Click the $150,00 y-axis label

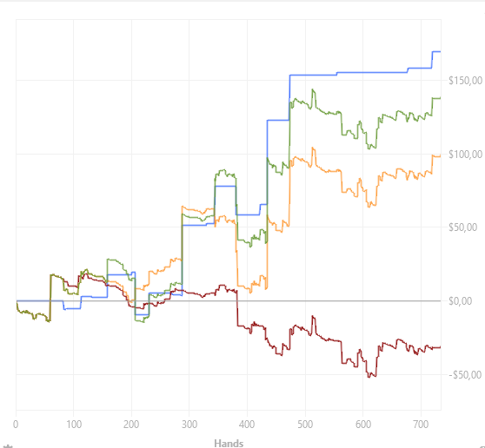coord(466,81)
